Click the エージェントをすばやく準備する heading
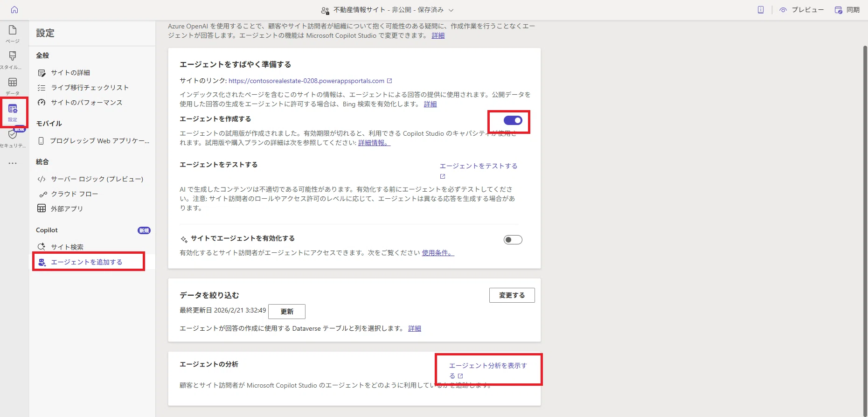This screenshot has height=417, width=868. click(x=236, y=64)
